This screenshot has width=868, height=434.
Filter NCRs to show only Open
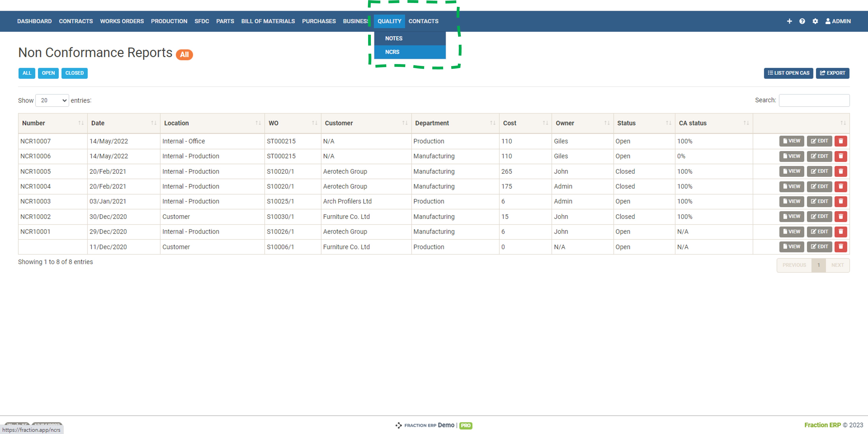point(48,73)
